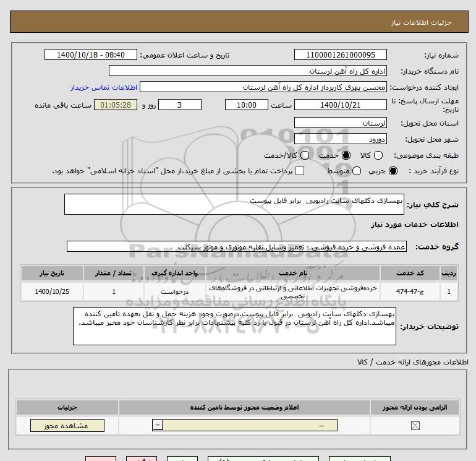Open the supplier permit status dropdown
476x461 pixels.
[245, 425]
